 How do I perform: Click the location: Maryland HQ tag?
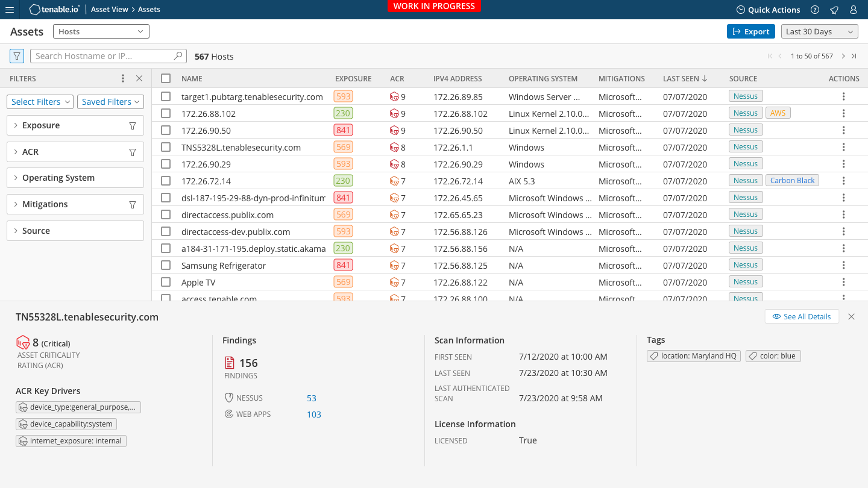pos(694,356)
